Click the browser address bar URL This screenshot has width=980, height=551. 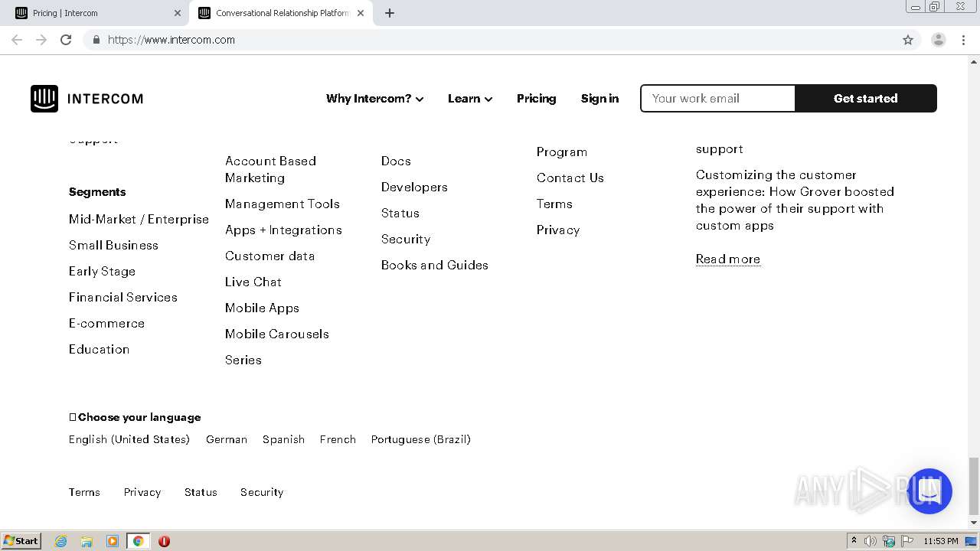tap(171, 40)
